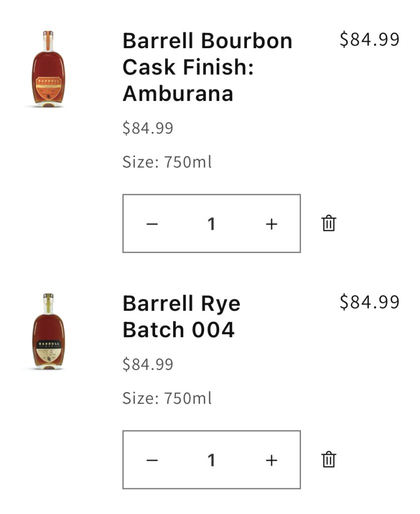420x514 pixels.
Task: Click Rye Batch 004 line total at right
Action: coord(369,302)
